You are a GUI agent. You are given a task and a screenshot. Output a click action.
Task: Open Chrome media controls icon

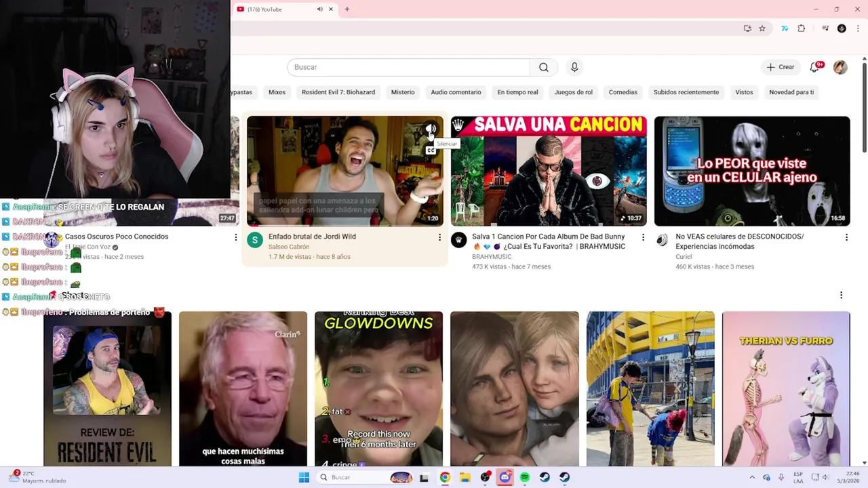pyautogui.click(x=825, y=28)
